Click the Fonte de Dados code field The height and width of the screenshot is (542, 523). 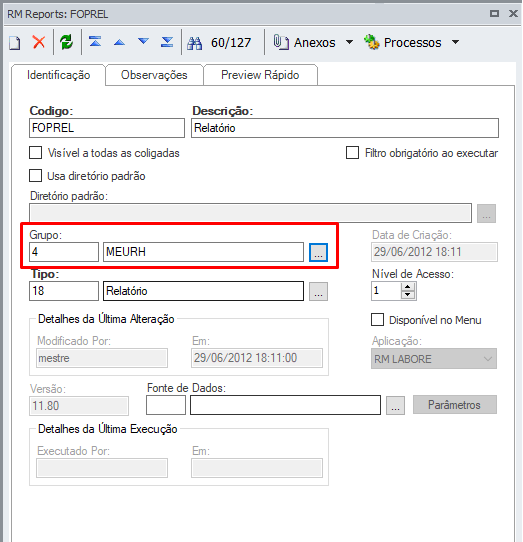166,405
